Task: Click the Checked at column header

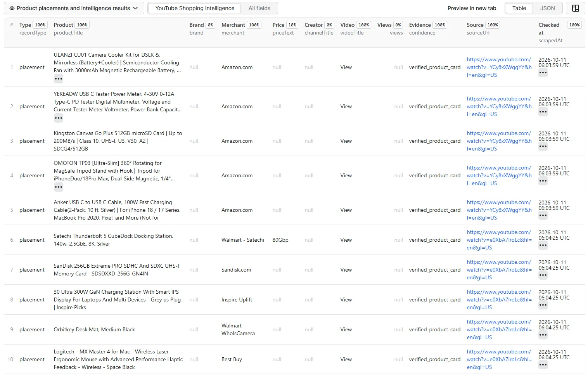Action: 549,29
